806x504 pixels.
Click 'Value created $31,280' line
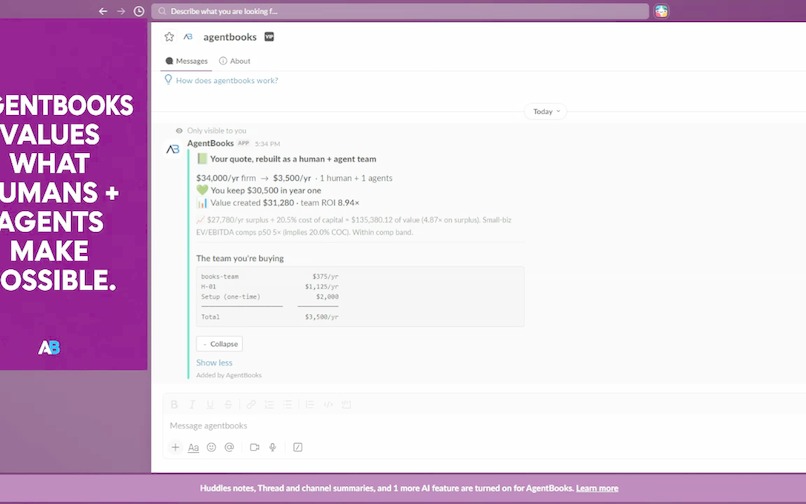click(278, 203)
